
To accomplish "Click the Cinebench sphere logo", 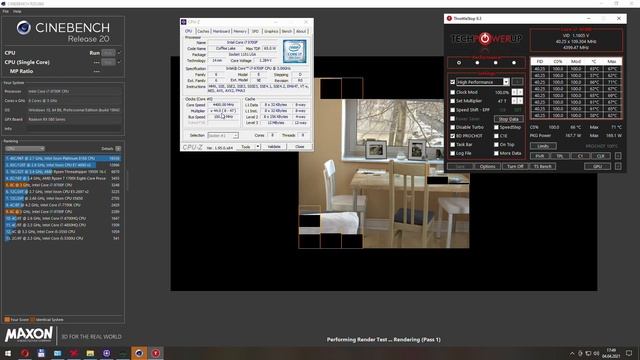I will pos(24,28).
